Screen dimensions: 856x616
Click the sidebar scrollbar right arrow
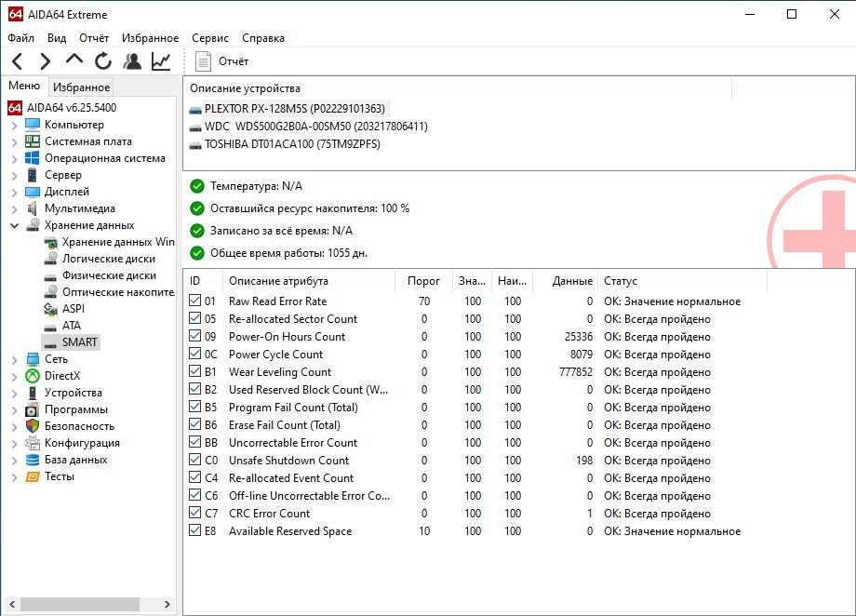(x=167, y=604)
